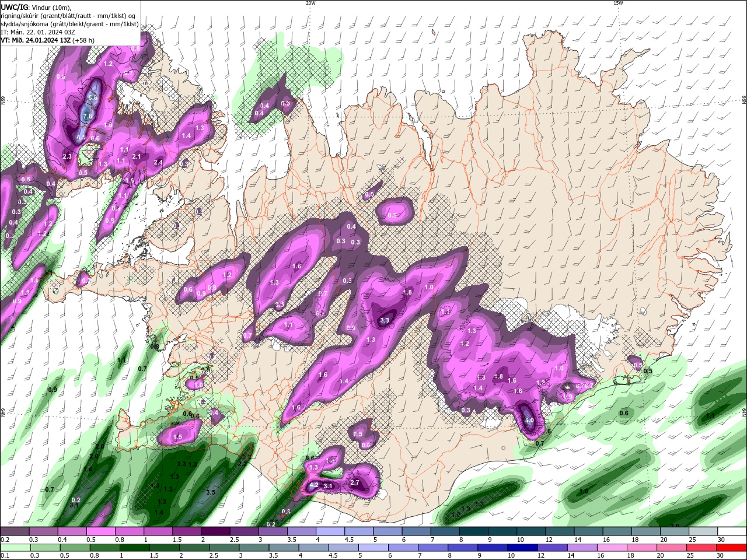The height and width of the screenshot is (560, 747).
Task: Click the 4.0 snowfall value in the southeast
Action: click(x=529, y=420)
